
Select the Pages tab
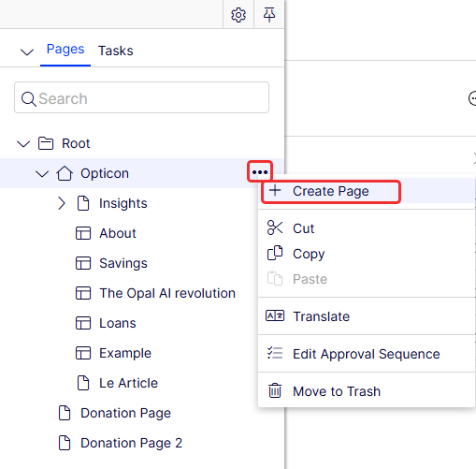65,50
